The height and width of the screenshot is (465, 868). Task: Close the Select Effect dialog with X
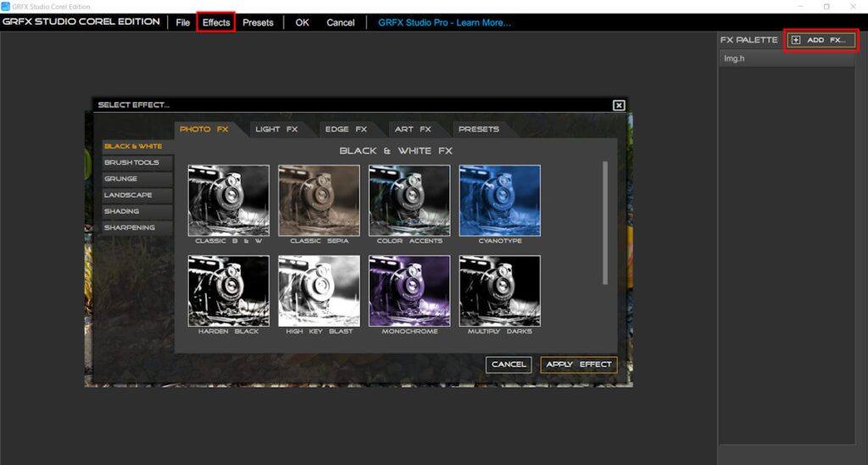pyautogui.click(x=619, y=105)
